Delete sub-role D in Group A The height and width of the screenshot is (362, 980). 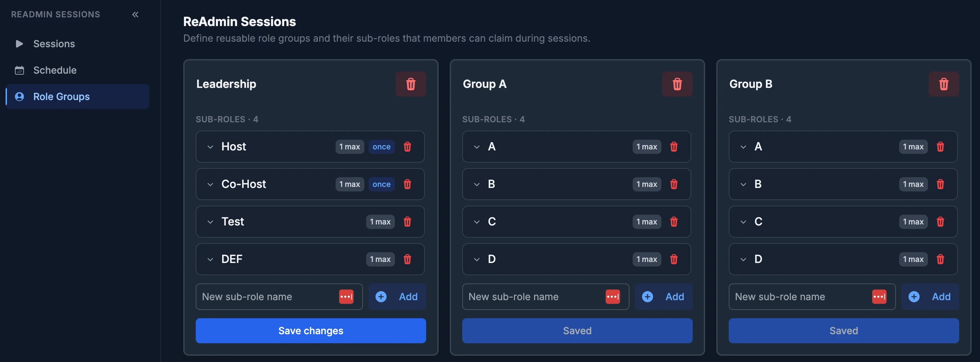[x=674, y=259]
